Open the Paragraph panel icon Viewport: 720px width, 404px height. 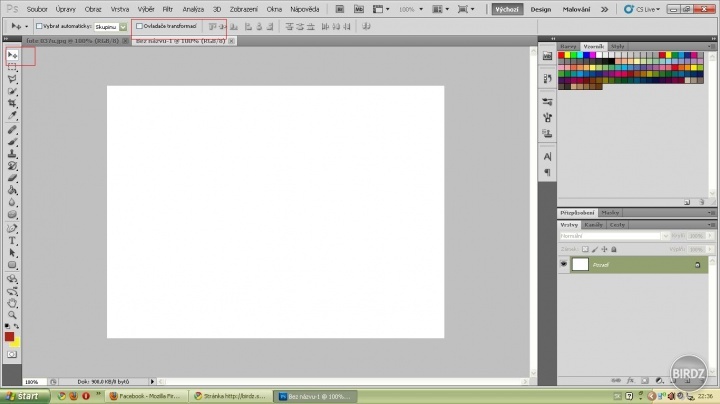547,173
